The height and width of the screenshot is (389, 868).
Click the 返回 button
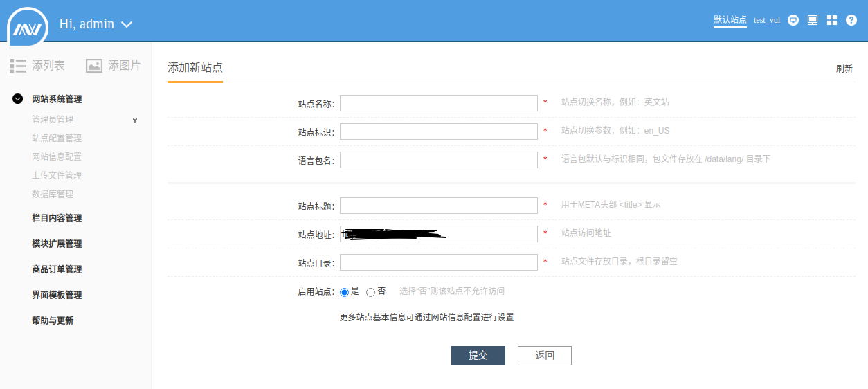tap(545, 356)
